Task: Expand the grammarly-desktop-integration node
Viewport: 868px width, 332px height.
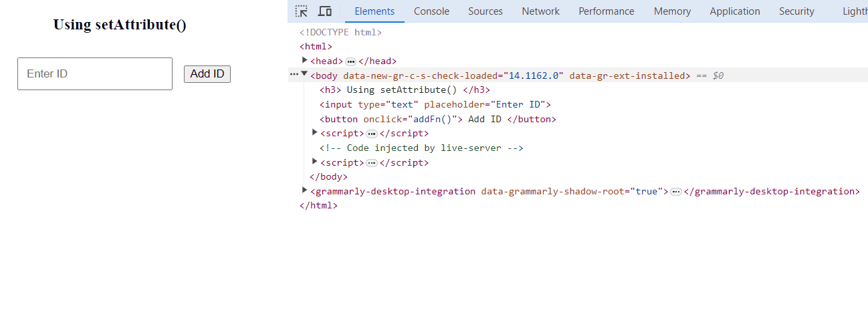Action: 305,190
